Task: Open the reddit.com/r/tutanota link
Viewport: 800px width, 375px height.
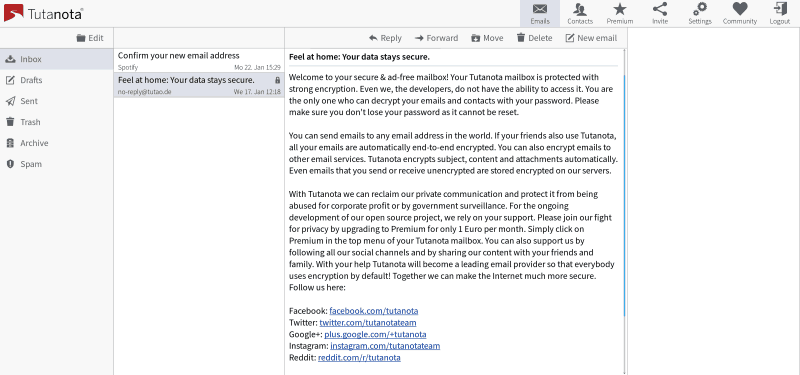Action: pyautogui.click(x=359, y=358)
